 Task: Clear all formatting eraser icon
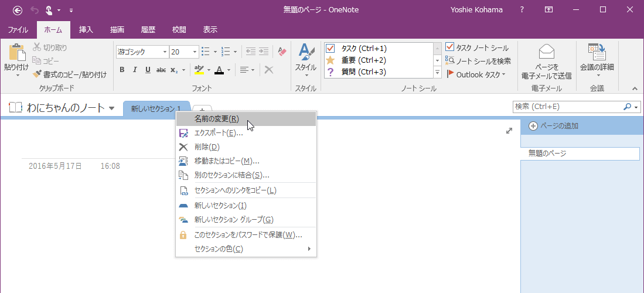click(x=282, y=52)
